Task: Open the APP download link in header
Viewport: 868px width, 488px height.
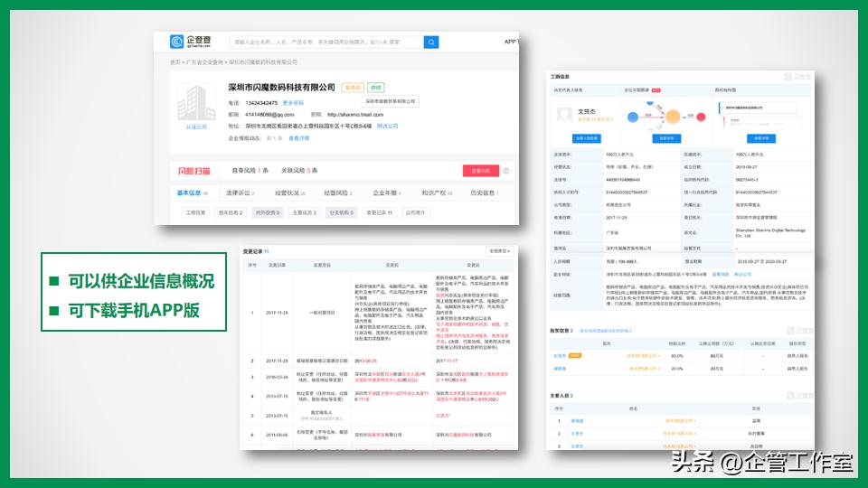Action: (x=511, y=42)
